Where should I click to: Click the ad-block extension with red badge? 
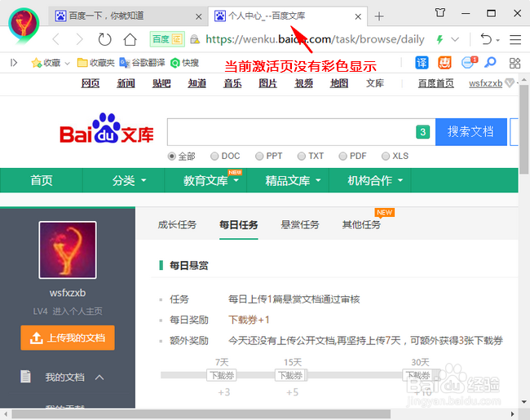pyautogui.click(x=469, y=62)
